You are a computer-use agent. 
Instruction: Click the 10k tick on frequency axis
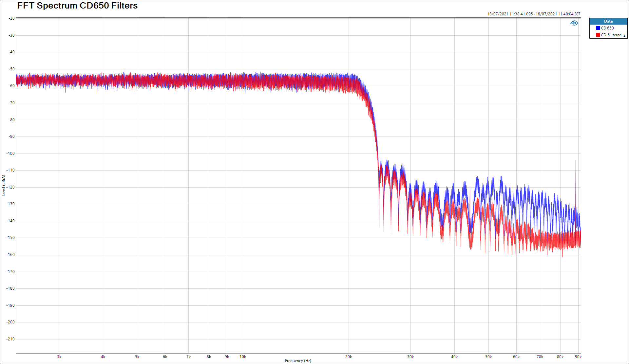[x=243, y=357]
